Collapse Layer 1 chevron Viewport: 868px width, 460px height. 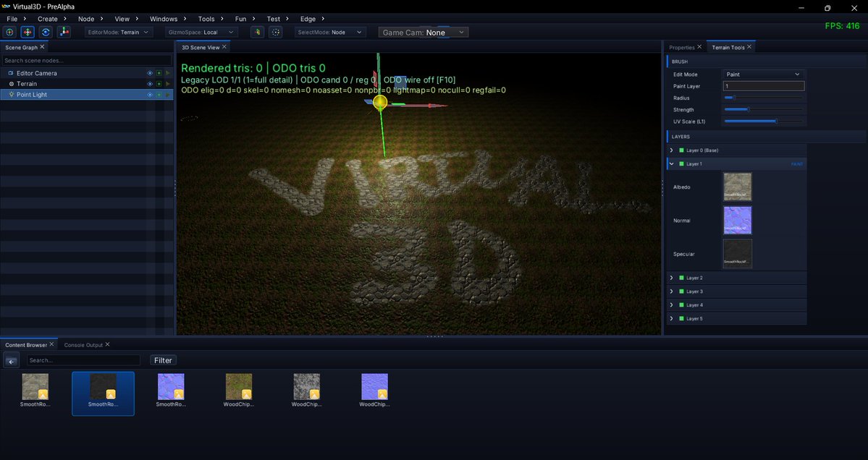(x=672, y=164)
